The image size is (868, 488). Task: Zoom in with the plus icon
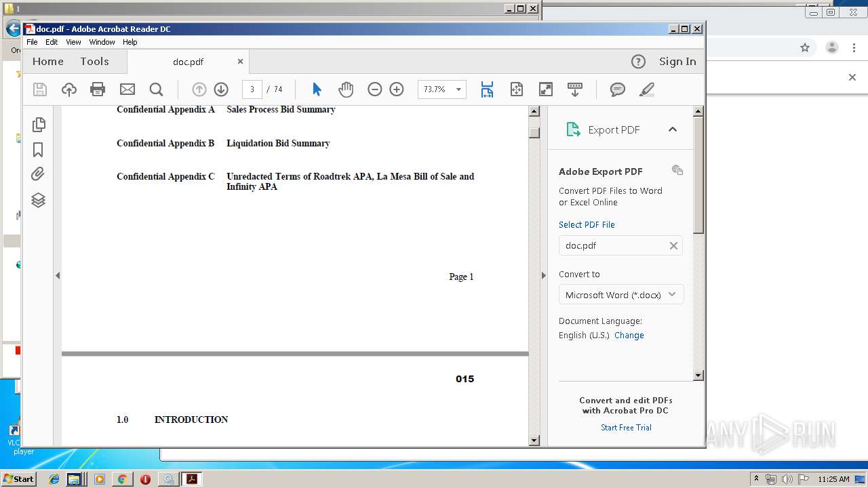397,89
